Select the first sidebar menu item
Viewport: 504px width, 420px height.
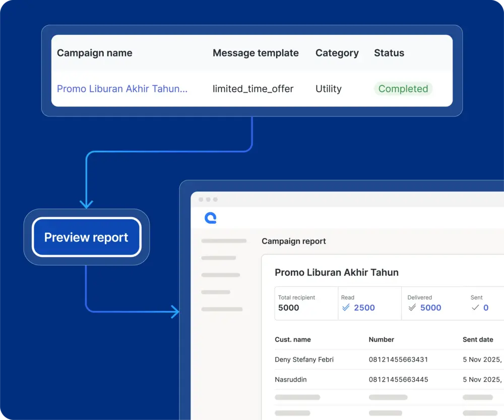[x=224, y=241]
